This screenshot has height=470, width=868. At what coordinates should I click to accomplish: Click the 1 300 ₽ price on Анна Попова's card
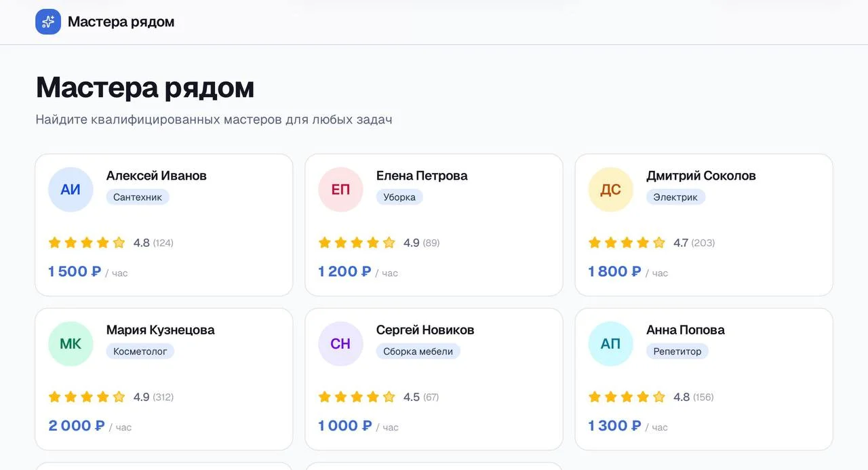[x=614, y=425]
